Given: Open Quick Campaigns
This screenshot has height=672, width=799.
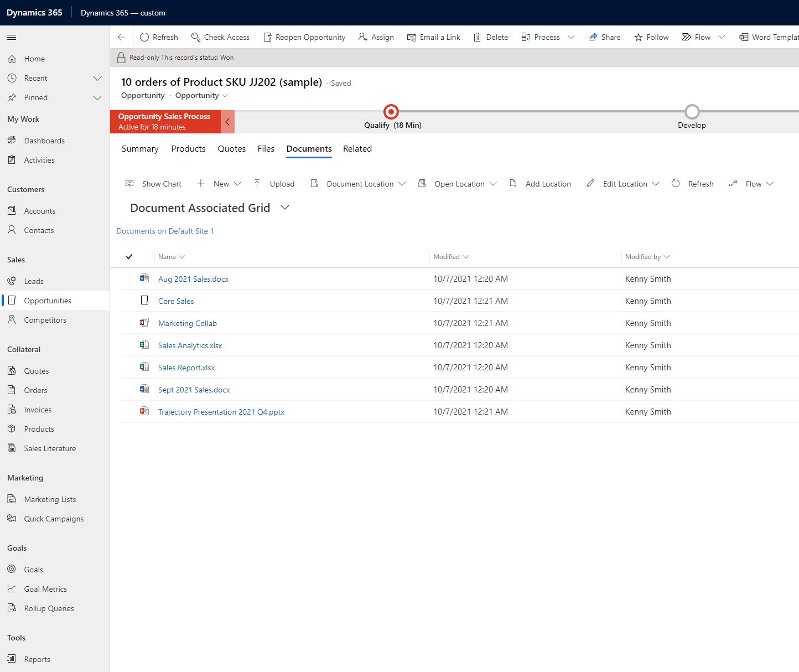Looking at the screenshot, I should pos(55,519).
